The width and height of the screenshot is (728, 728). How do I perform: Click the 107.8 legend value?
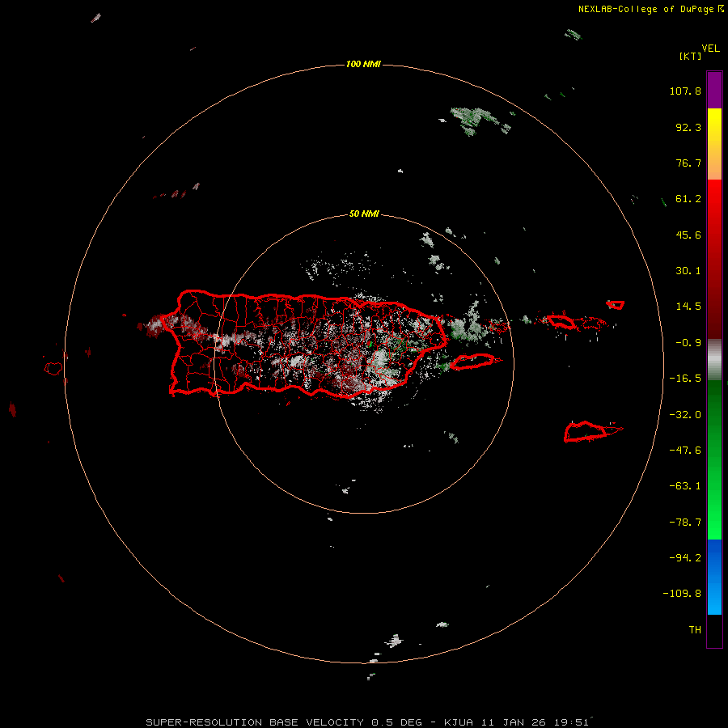click(685, 91)
